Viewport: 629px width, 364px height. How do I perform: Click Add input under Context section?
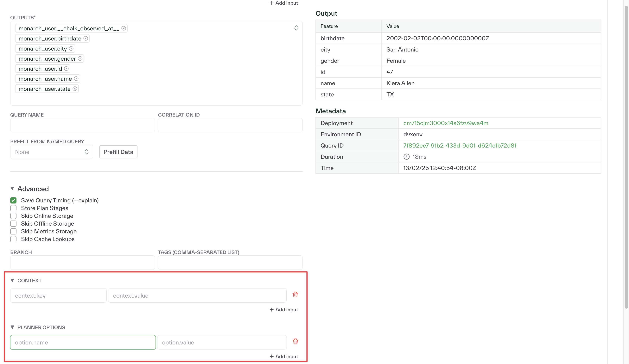point(284,309)
